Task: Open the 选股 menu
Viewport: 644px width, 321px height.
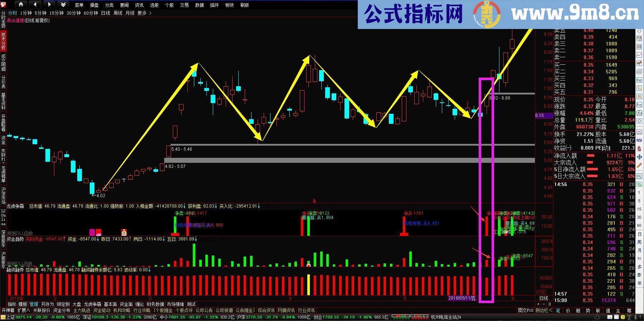Action: pos(154,5)
